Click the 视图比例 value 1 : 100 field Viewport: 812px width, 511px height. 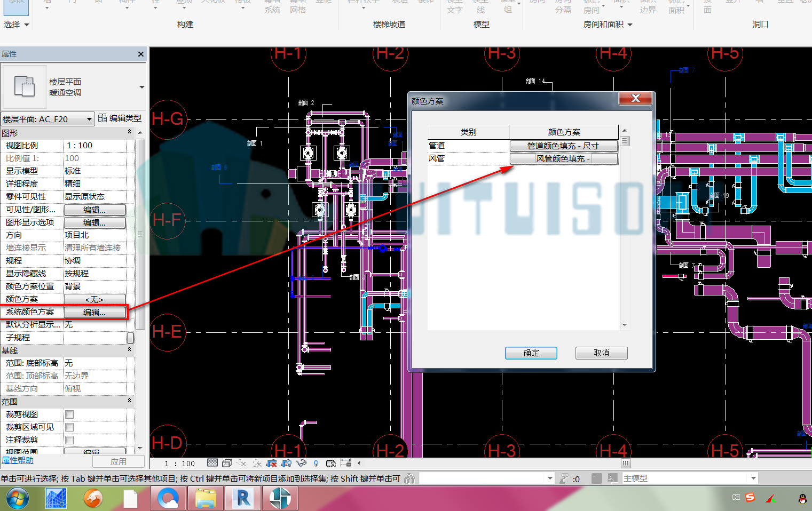click(94, 145)
